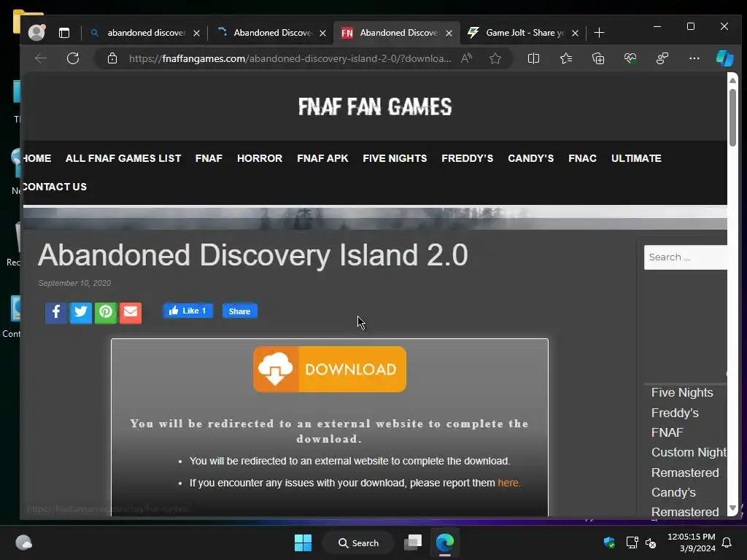
Task: Click the page scroll up arrow
Action: coord(732,80)
